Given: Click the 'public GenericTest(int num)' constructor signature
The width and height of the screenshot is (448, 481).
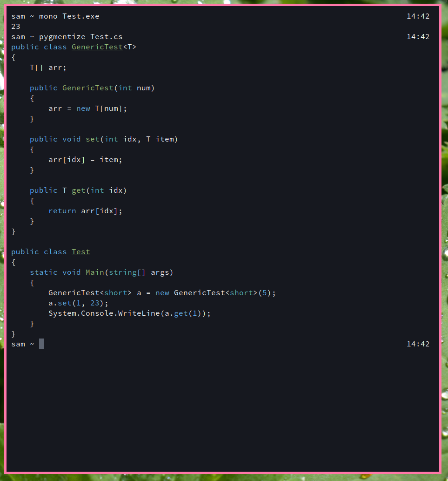Looking at the screenshot, I should tap(92, 88).
